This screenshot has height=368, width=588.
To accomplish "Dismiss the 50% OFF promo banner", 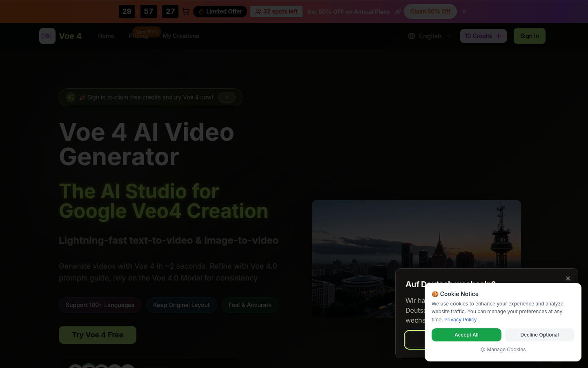I will 464,11.
